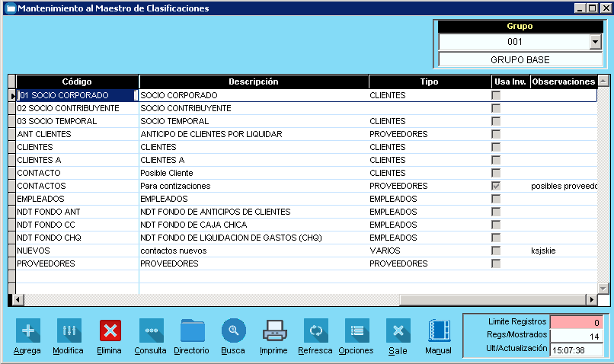Click the Limite Registros input field
Image resolution: width=614 pixels, height=364 pixels.
(577, 322)
